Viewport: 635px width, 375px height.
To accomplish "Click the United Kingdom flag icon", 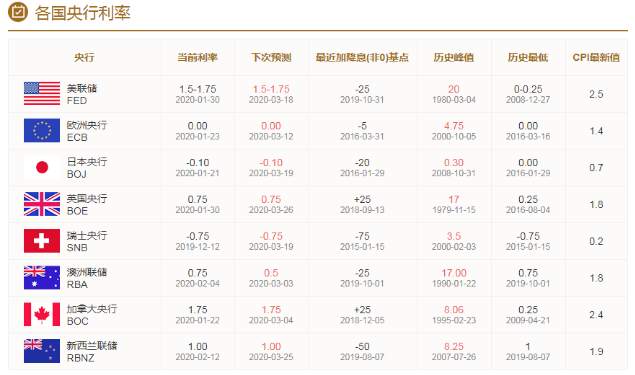I will 42,204.
